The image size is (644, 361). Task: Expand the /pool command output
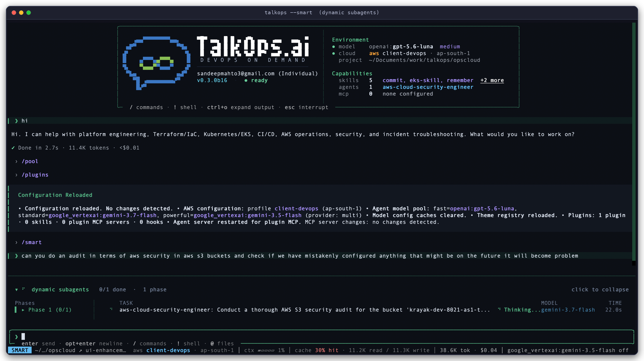tap(16, 161)
